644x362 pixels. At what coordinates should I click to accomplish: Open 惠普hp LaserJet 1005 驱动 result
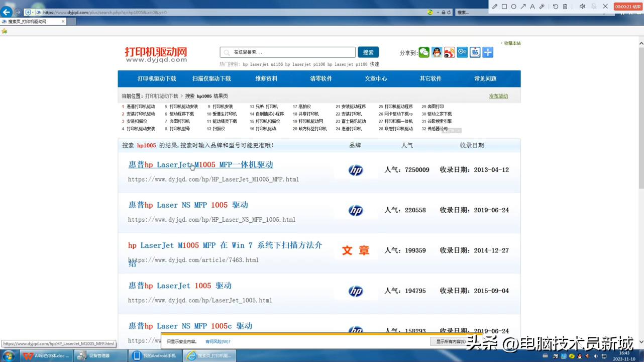point(180,286)
